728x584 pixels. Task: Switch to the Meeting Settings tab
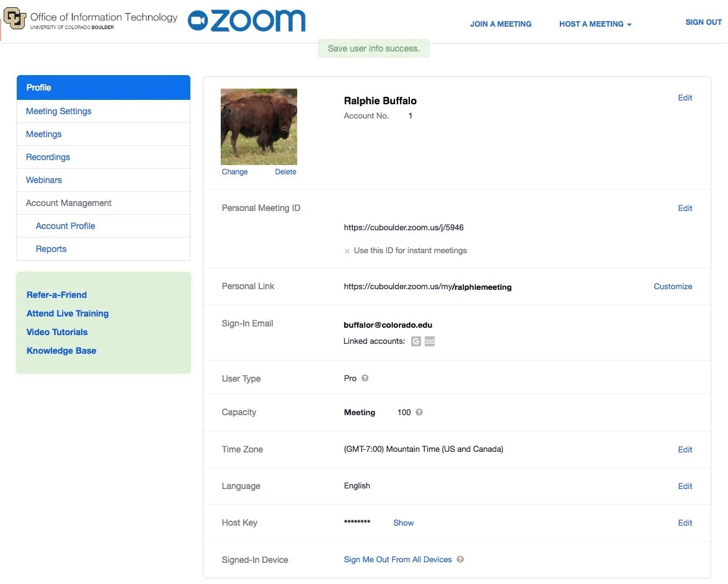click(x=58, y=111)
